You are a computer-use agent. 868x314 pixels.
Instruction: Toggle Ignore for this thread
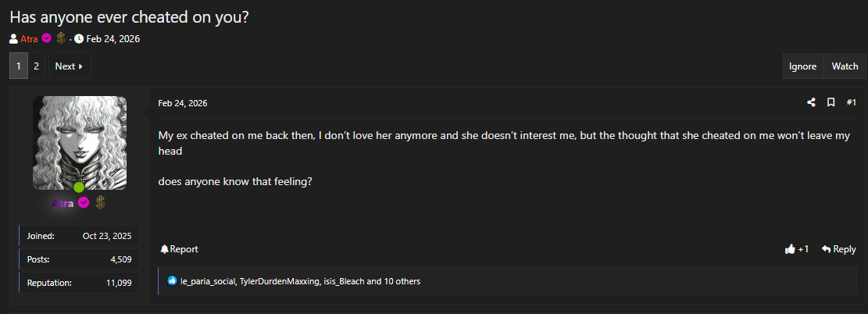click(802, 66)
